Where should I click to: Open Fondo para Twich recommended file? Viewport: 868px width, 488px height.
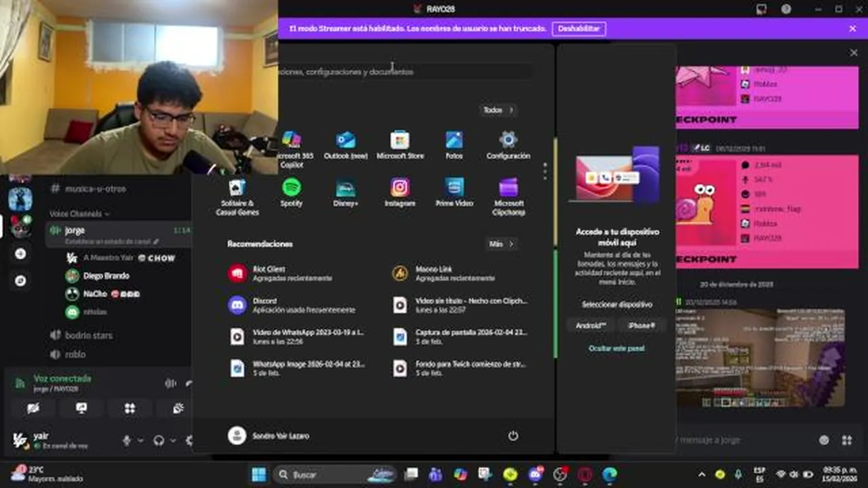coord(461,368)
